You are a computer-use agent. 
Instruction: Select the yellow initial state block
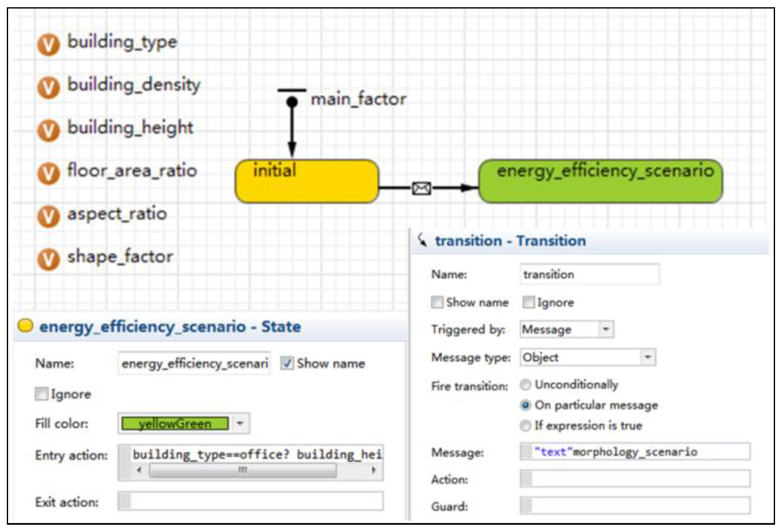[307, 182]
